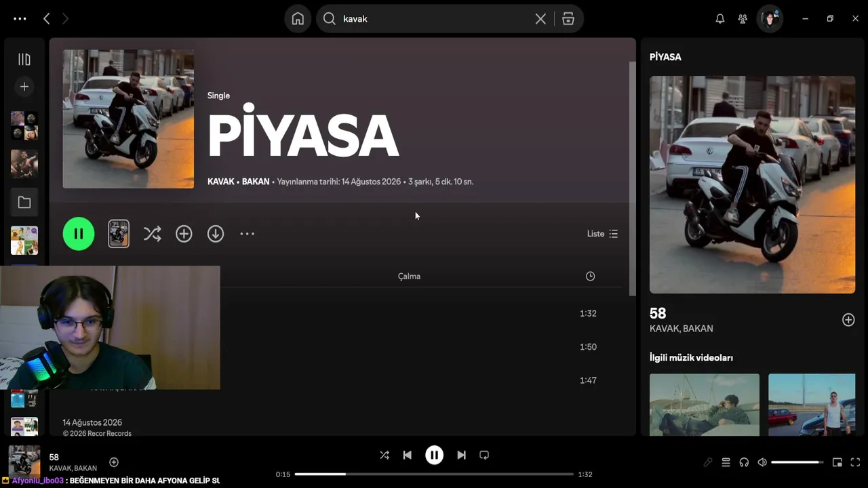Viewport: 868px width, 488px height.
Task: Open Your Library in the sidebar
Action: [24, 60]
